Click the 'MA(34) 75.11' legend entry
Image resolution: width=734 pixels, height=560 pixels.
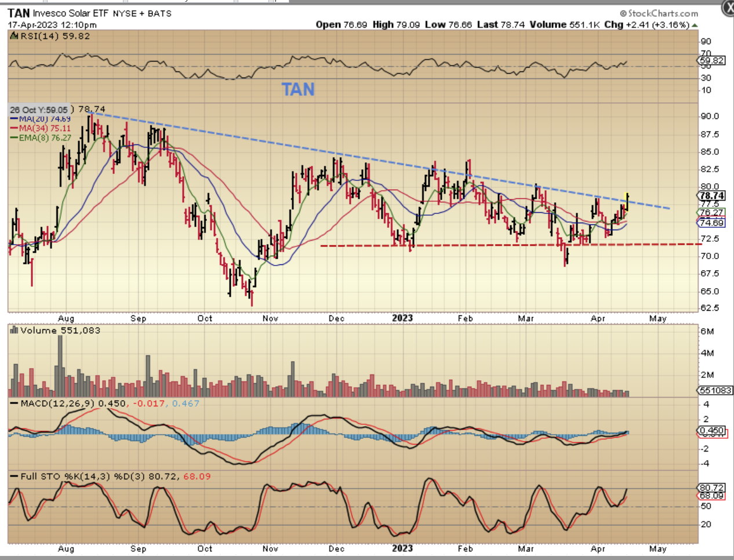click(x=40, y=128)
